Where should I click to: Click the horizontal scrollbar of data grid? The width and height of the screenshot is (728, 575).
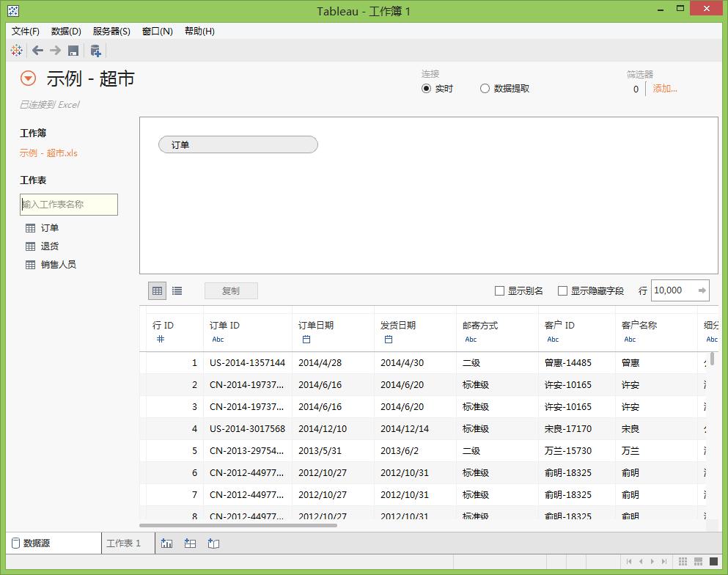[238, 525]
